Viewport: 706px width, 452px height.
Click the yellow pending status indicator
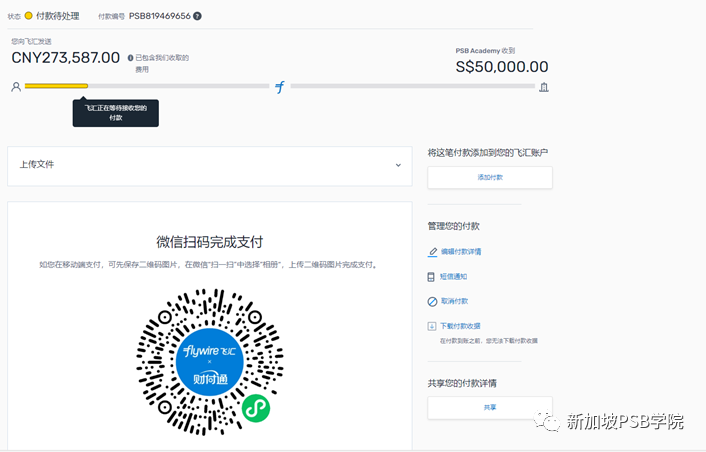[29, 16]
